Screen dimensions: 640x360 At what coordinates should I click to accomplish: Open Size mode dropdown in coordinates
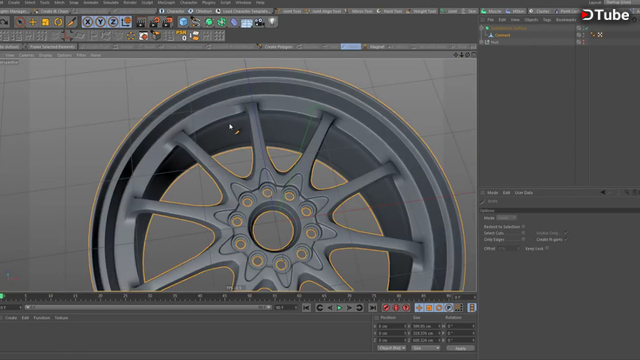(x=426, y=348)
